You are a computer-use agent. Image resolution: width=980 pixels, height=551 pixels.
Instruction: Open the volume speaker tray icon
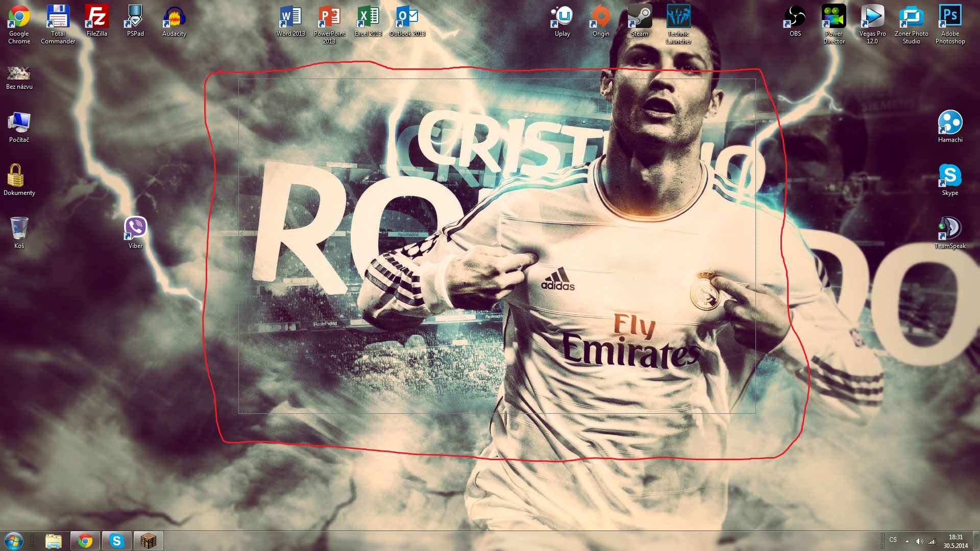pos(919,541)
